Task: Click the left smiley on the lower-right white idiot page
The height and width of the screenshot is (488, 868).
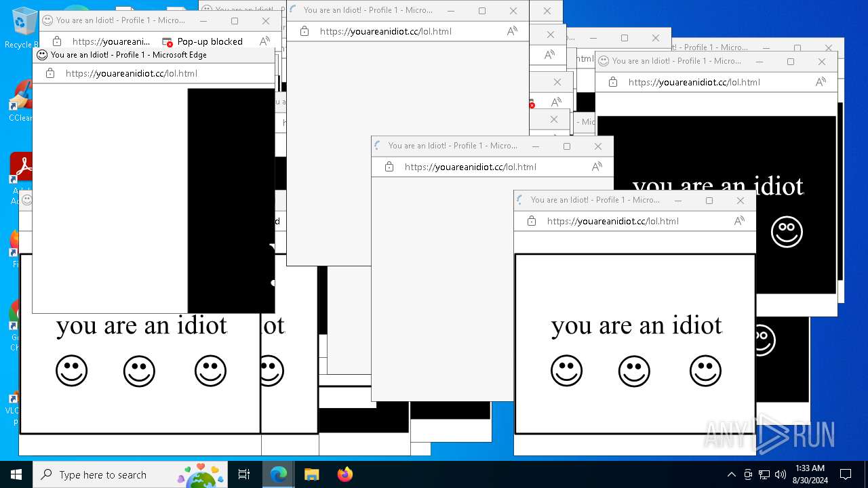Action: (567, 371)
